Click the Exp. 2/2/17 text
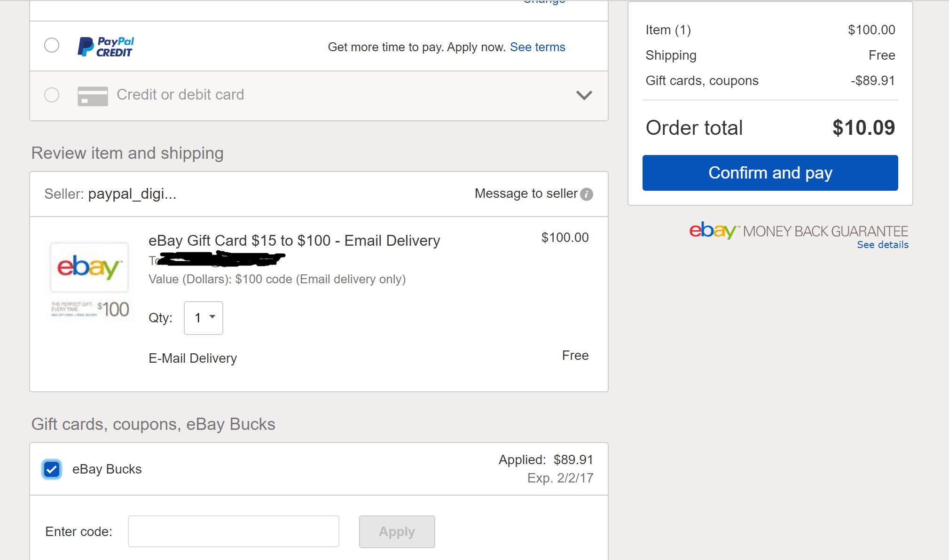This screenshot has height=560, width=949. 560,478
